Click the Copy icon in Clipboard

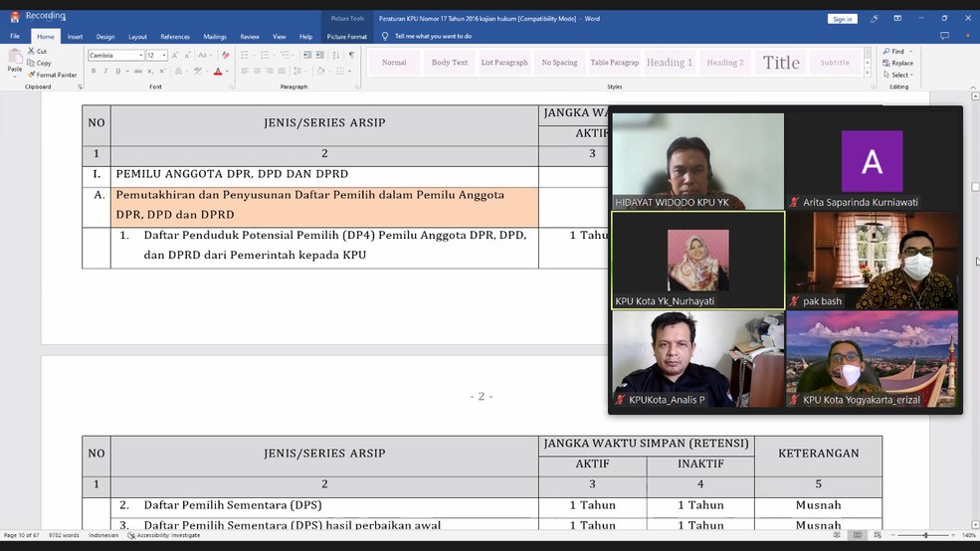38,63
